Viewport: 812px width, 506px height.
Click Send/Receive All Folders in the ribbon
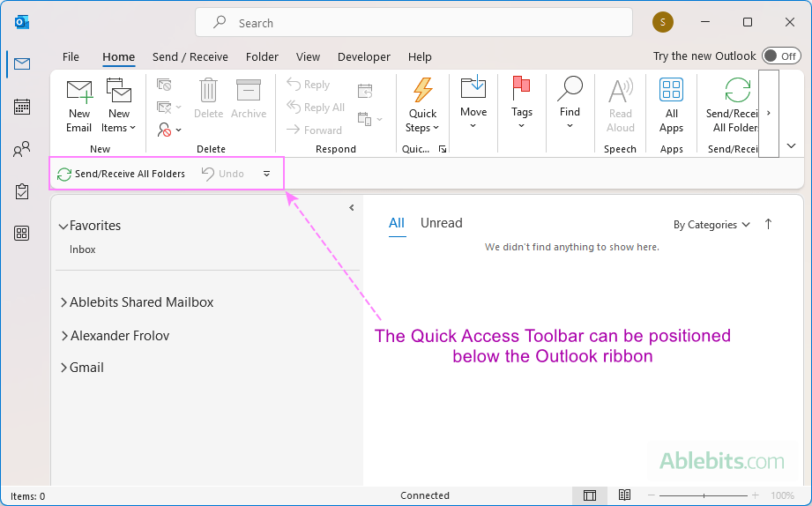pos(732,106)
